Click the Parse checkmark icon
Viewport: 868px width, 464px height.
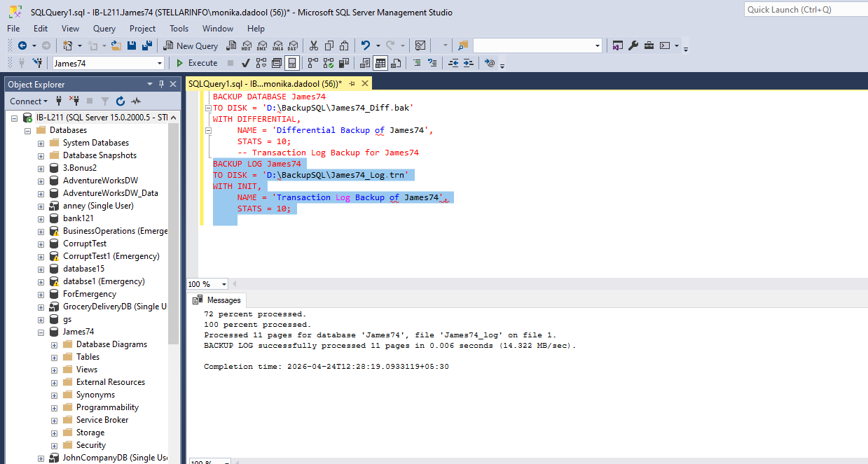[245, 63]
